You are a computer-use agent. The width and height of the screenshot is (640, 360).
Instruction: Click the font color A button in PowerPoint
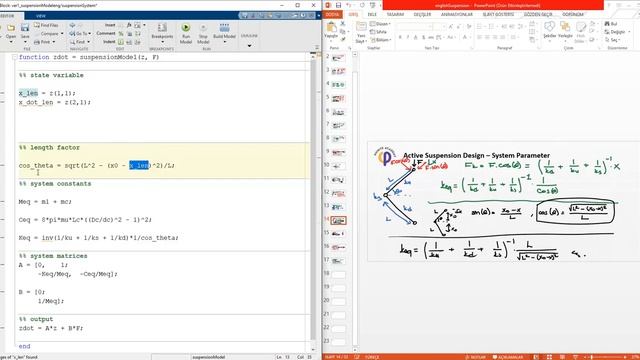(464, 38)
